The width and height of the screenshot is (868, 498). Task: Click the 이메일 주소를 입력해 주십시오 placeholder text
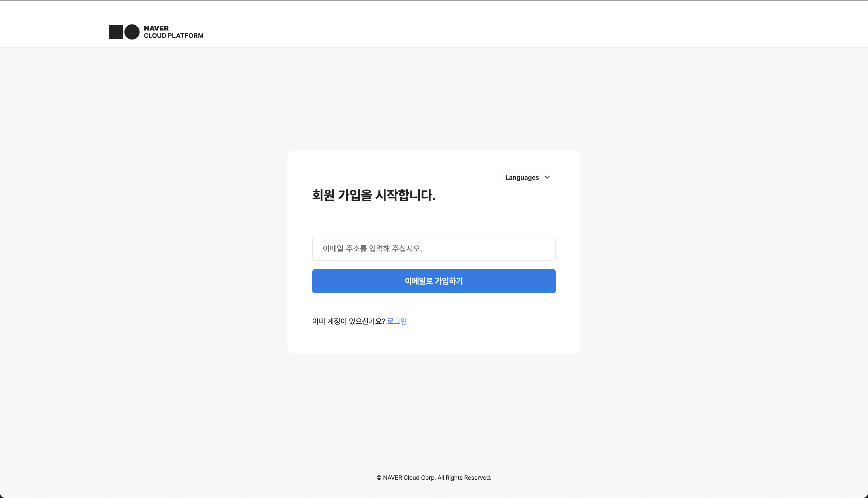pos(372,249)
